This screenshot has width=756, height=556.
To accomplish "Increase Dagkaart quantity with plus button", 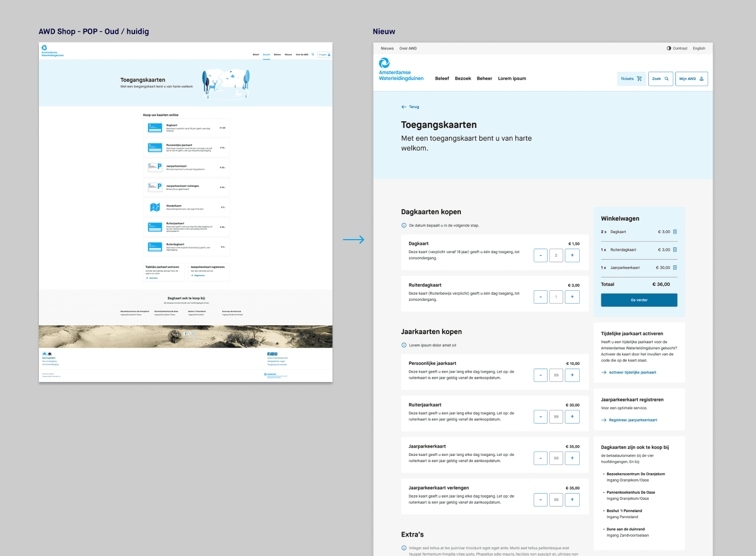I will coord(572,255).
